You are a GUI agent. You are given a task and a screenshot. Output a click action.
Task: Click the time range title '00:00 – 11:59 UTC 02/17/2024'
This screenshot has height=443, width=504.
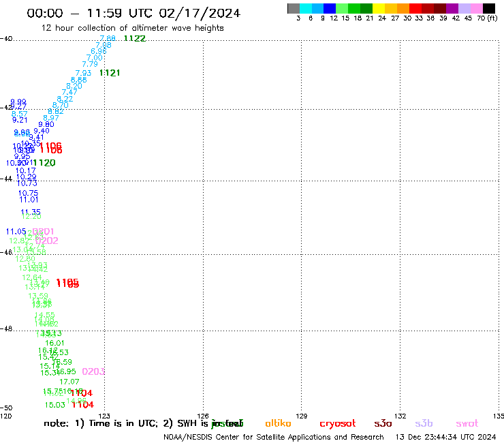[133, 14]
